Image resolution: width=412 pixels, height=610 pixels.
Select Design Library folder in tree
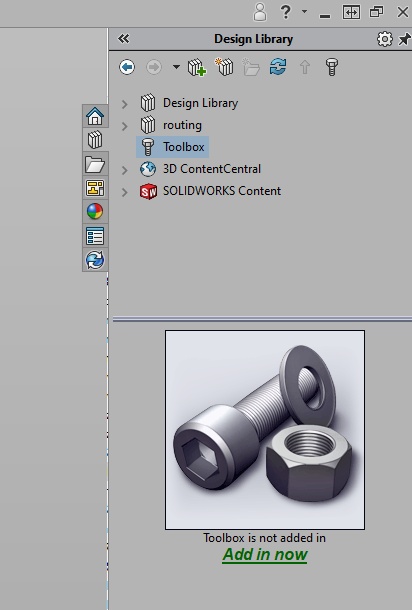coord(189,103)
